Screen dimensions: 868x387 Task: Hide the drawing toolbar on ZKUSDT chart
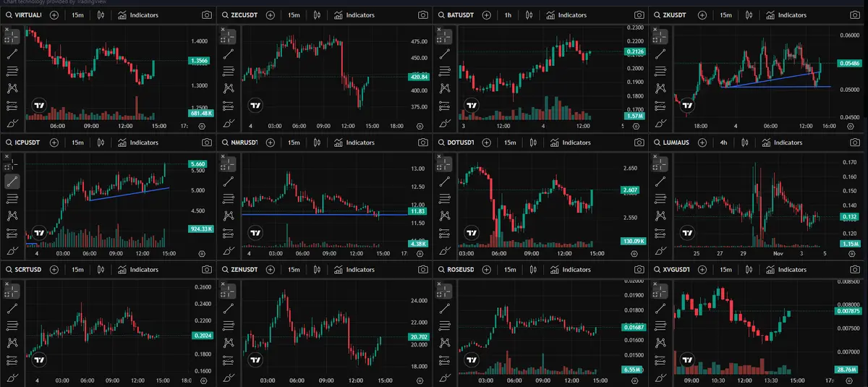[656, 30]
